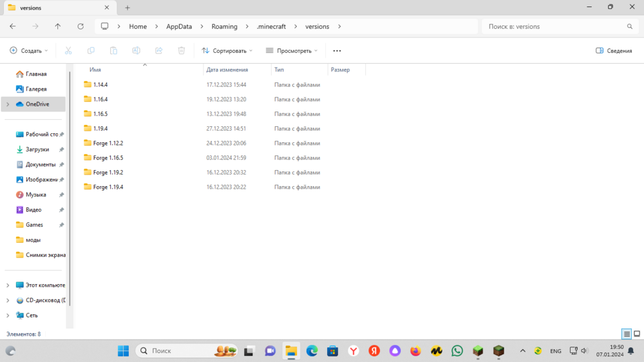Click the Share icon in toolbar
644x362 pixels.
click(158, 50)
